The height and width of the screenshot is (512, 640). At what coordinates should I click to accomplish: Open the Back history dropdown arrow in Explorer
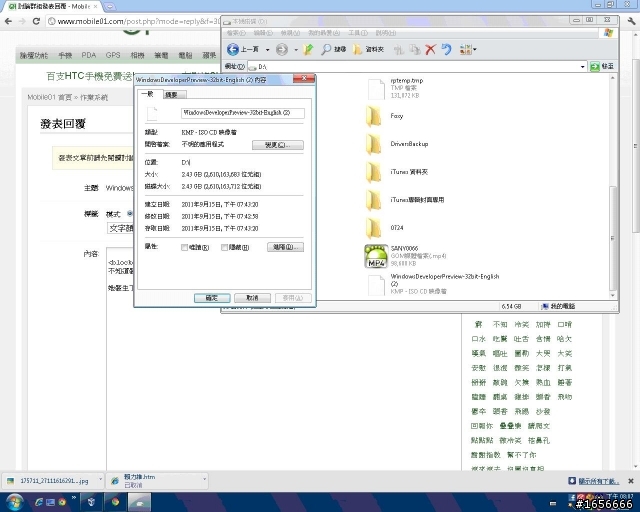pyautogui.click(x=267, y=50)
